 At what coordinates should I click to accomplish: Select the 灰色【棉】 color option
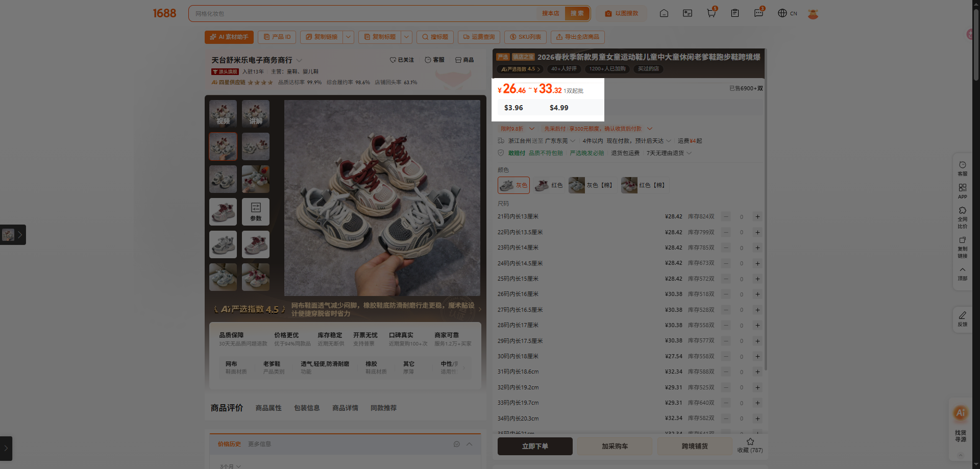point(592,185)
